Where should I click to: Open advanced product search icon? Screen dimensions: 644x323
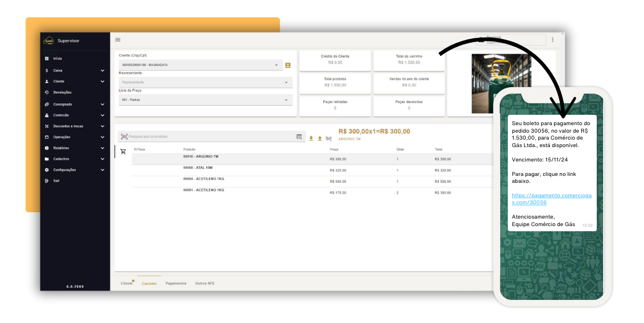299,137
